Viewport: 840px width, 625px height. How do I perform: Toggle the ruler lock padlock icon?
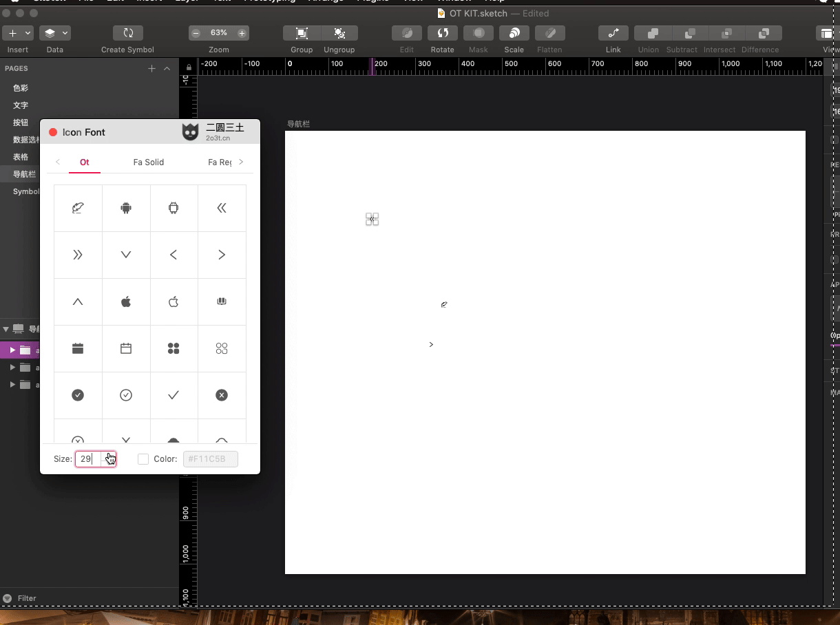click(188, 68)
